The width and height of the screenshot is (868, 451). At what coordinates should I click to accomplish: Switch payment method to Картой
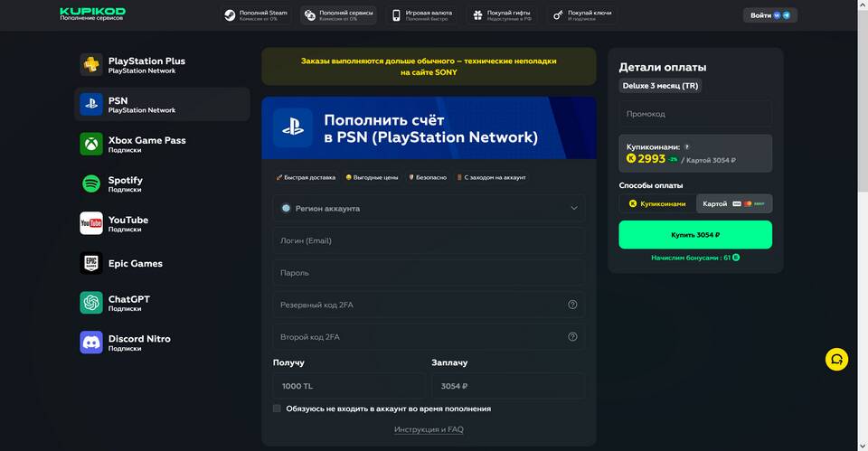pos(733,204)
